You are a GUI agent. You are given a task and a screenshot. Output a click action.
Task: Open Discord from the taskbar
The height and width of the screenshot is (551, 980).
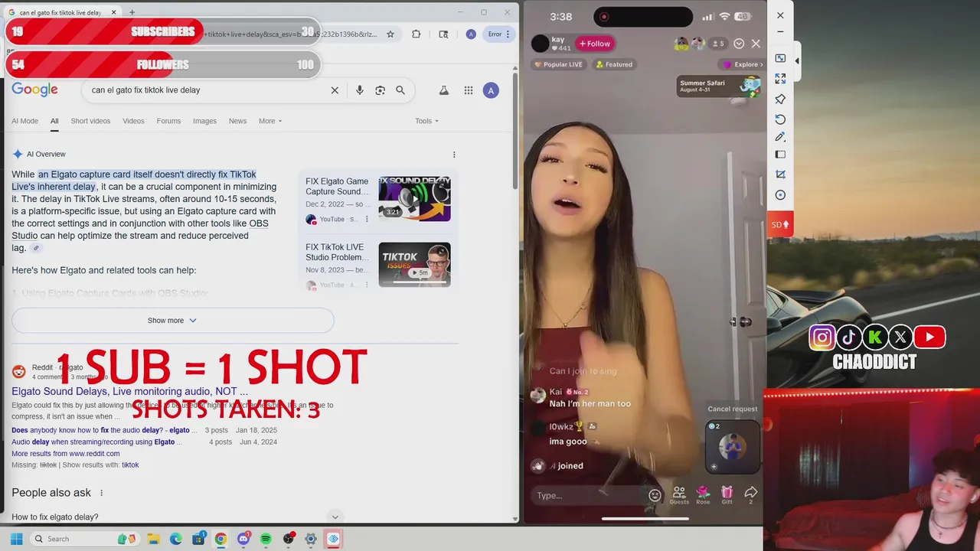pyautogui.click(x=243, y=539)
